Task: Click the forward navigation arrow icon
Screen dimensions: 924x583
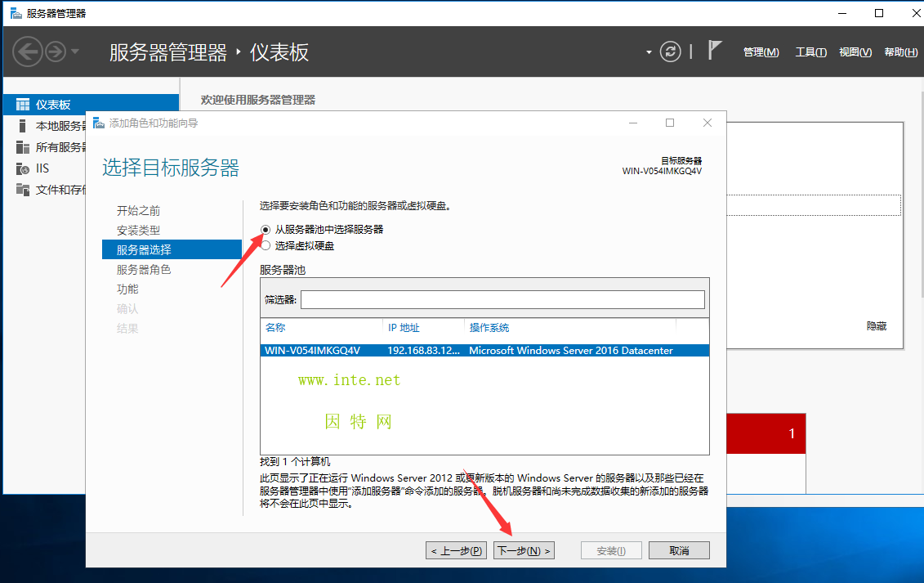Action: pyautogui.click(x=56, y=52)
